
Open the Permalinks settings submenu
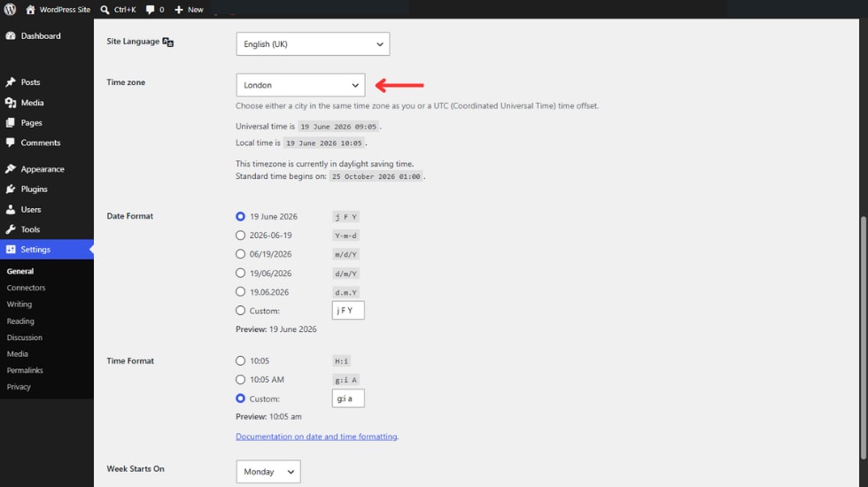(25, 370)
